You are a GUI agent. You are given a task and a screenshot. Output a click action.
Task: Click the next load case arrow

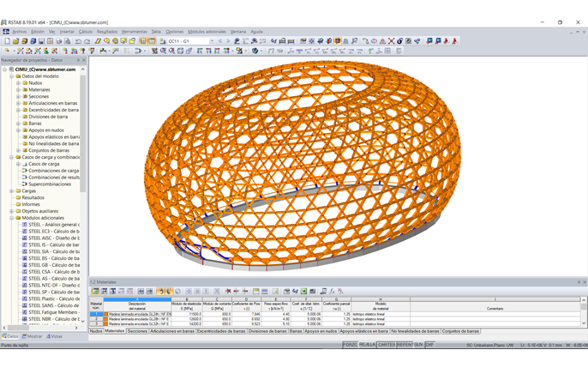click(x=228, y=41)
